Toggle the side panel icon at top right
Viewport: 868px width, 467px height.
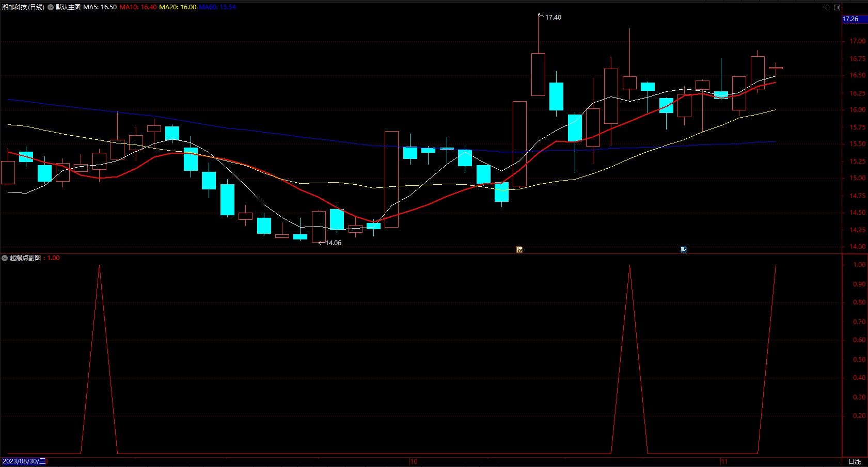837,7
